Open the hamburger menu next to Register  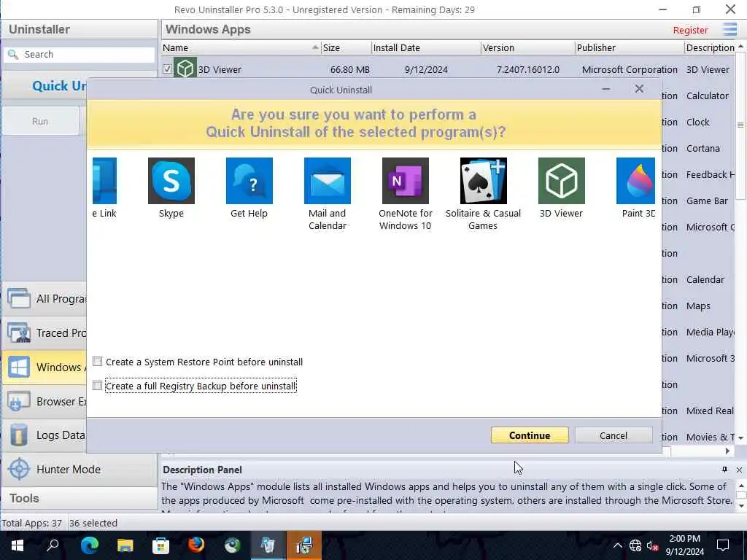click(729, 29)
